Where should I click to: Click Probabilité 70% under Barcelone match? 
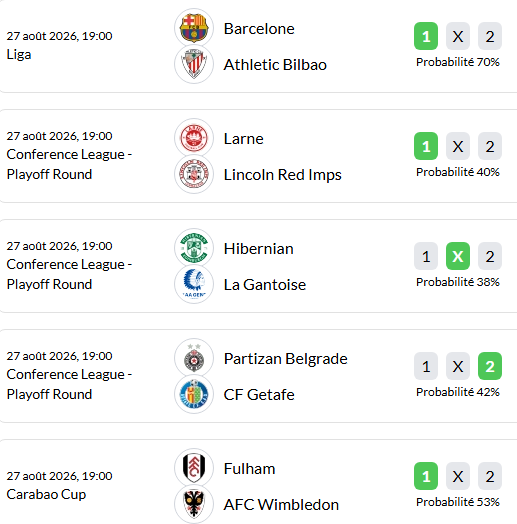point(458,62)
